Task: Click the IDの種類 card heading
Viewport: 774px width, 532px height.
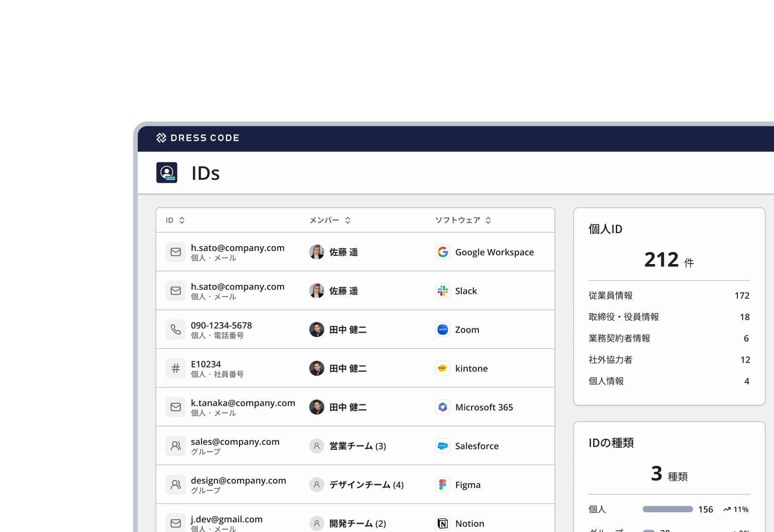Action: click(x=611, y=443)
